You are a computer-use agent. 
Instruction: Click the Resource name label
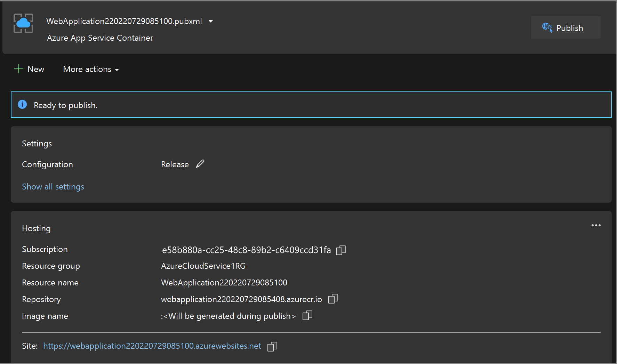coord(50,283)
